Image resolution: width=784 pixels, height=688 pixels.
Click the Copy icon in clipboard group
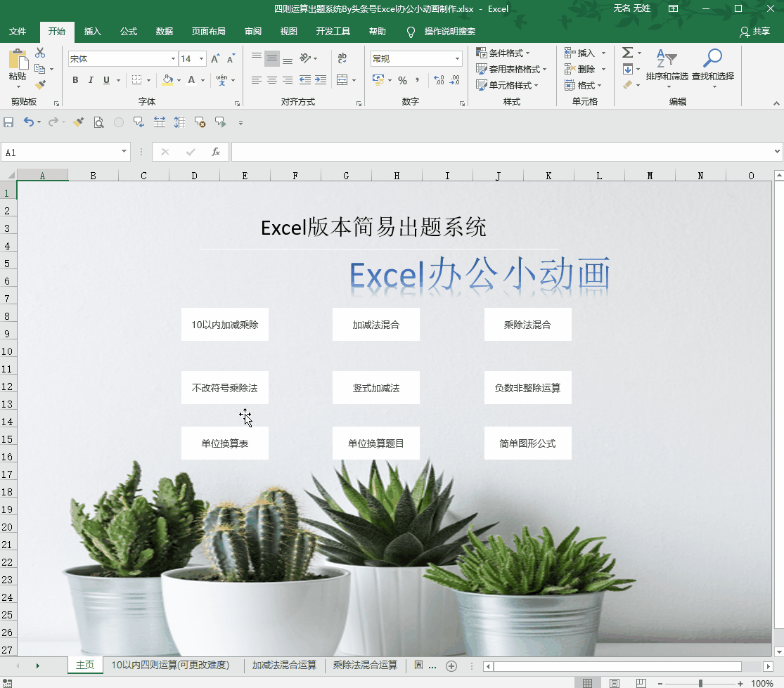[39, 69]
